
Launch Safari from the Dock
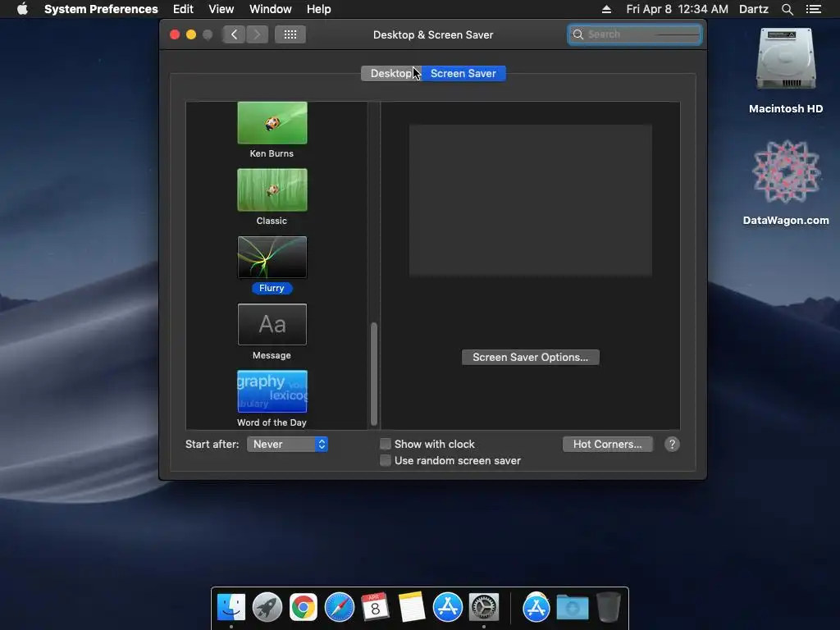point(340,607)
